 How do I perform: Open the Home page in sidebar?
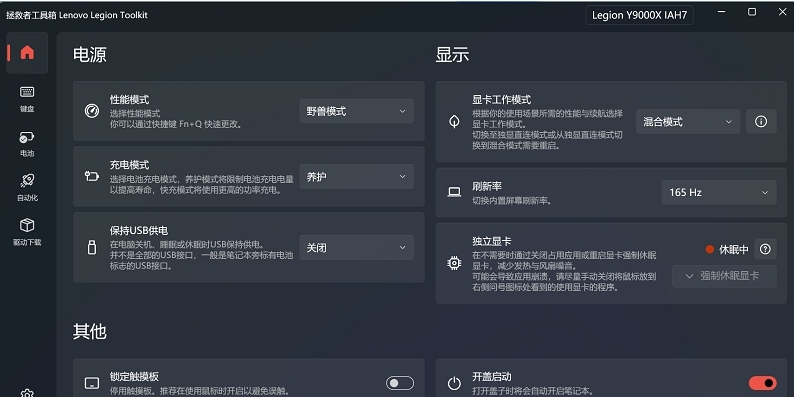click(x=27, y=53)
